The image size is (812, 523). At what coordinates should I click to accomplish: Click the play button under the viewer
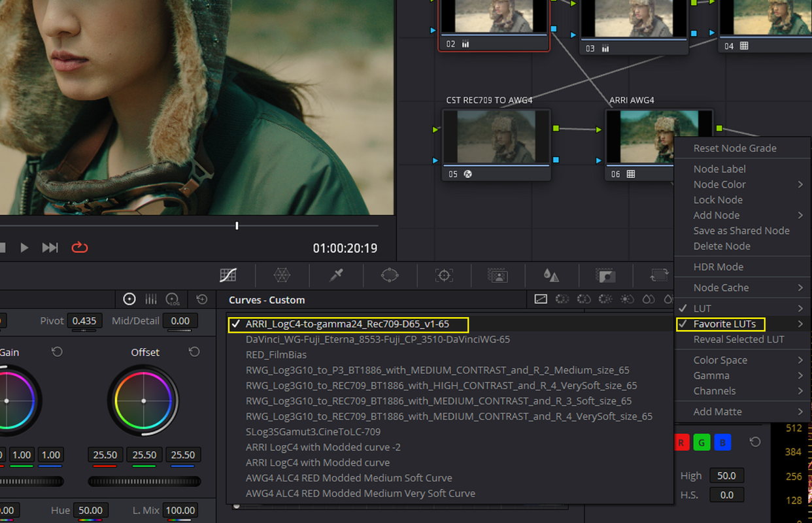(24, 247)
